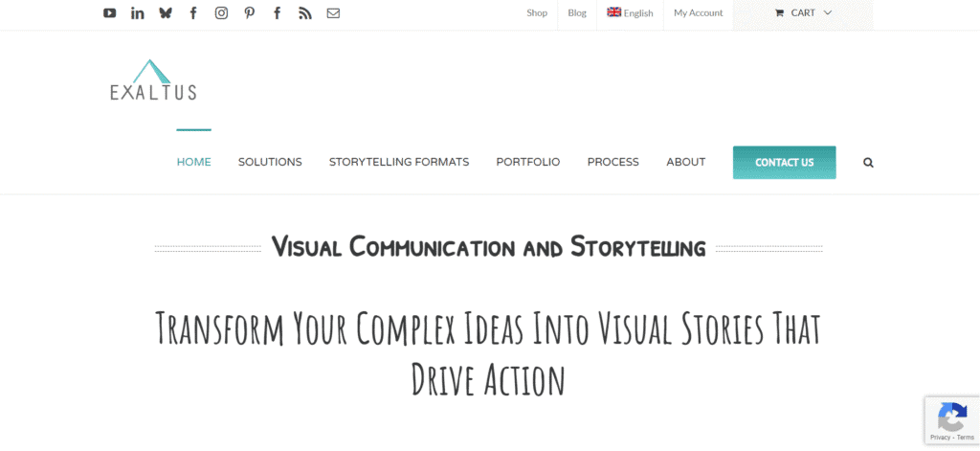This screenshot has height=451, width=980.
Task: Open the Instagram icon link
Action: click(221, 13)
